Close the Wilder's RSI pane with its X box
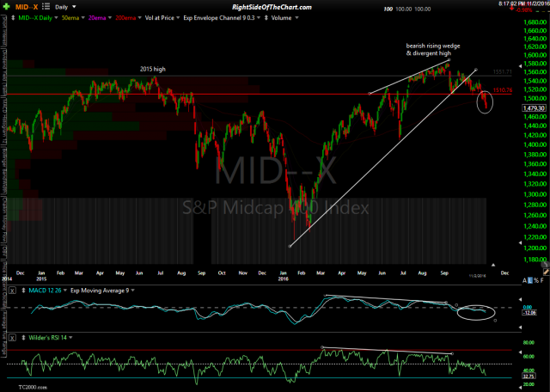The image size is (550, 392). pos(12,338)
